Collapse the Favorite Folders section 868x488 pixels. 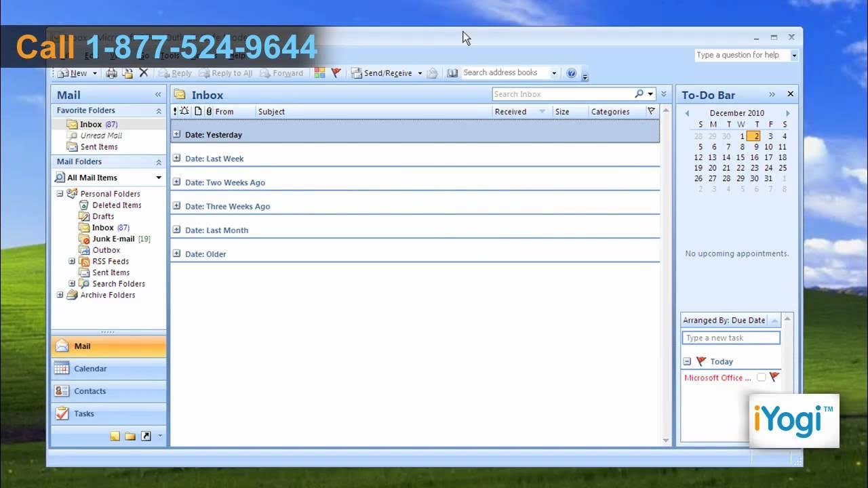point(159,110)
